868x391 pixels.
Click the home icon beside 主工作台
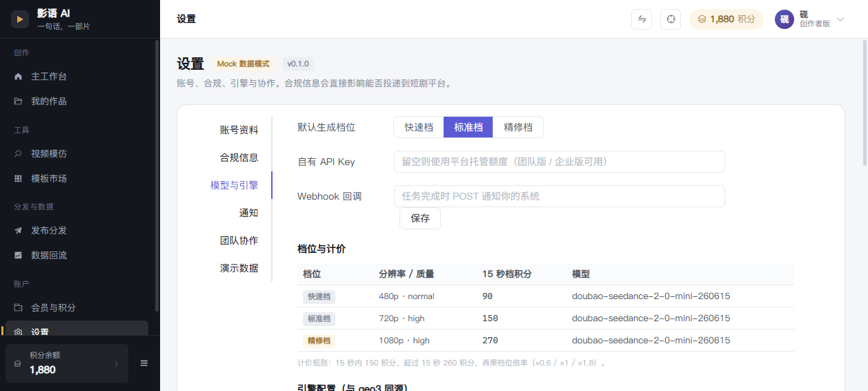coord(18,77)
